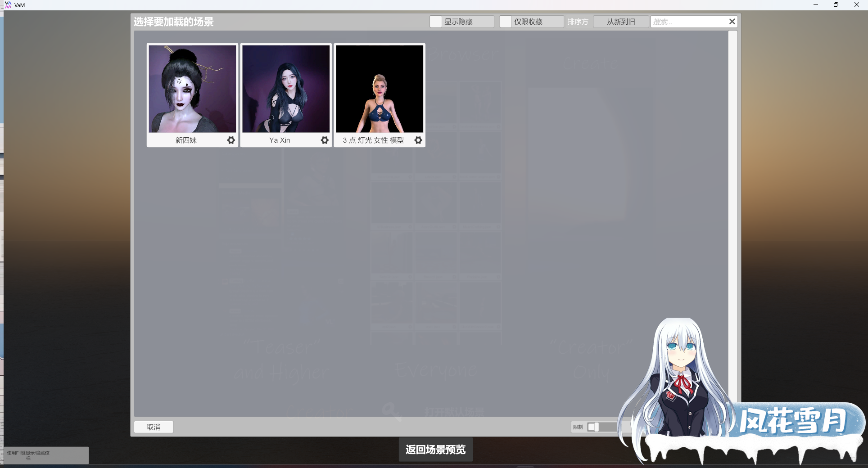Click the 返回场景预览 button
868x468 pixels.
point(435,450)
